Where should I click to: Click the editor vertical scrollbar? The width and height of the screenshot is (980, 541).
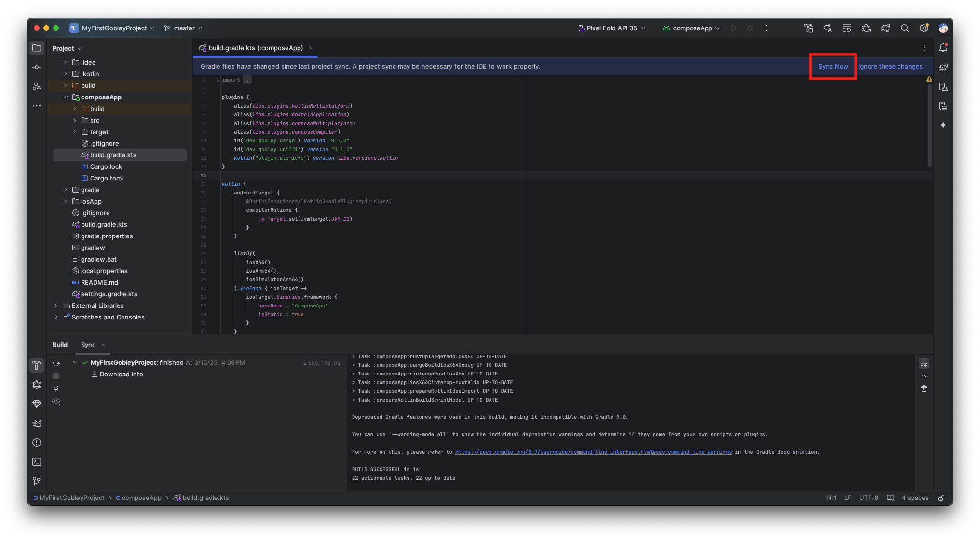pyautogui.click(x=930, y=125)
